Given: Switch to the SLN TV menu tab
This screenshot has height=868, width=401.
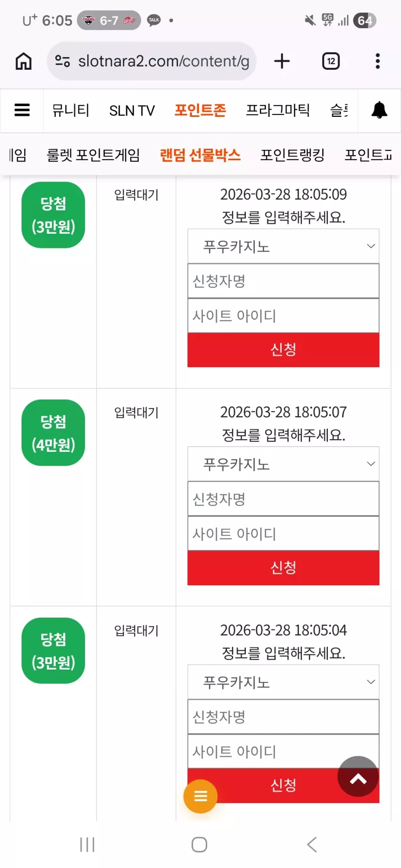Looking at the screenshot, I should 132,111.
